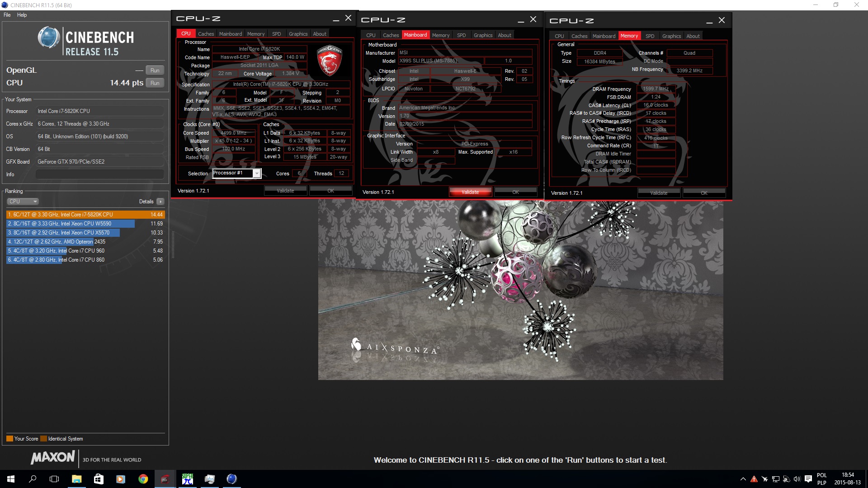Open SPD tab in first CPU-Z

point(276,34)
